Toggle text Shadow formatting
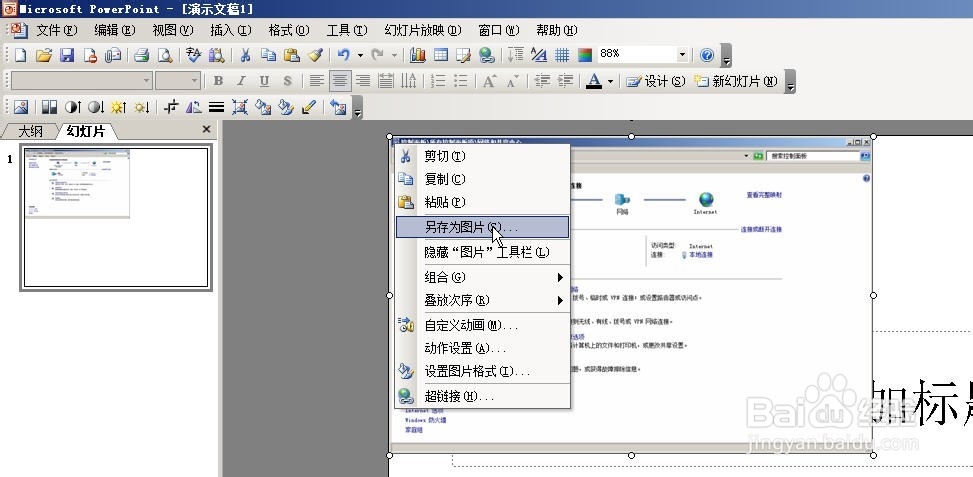This screenshot has width=973, height=477. tap(287, 81)
